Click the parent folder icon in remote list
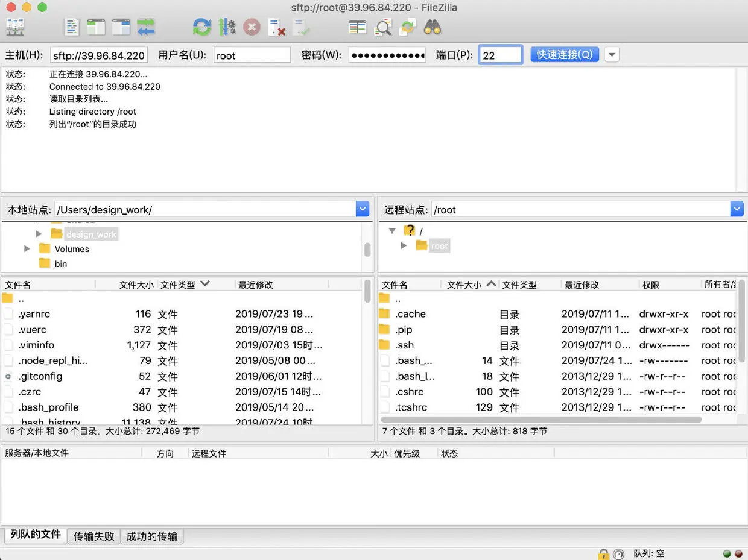This screenshot has width=748, height=560. click(384, 298)
